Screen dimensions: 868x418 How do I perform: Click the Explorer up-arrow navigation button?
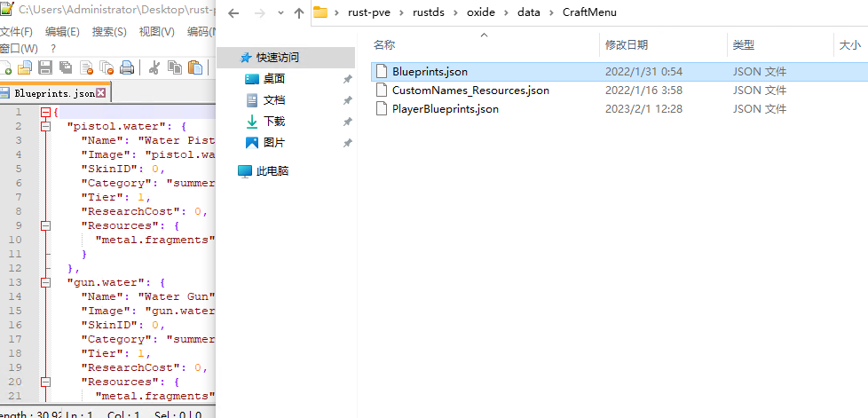[298, 13]
